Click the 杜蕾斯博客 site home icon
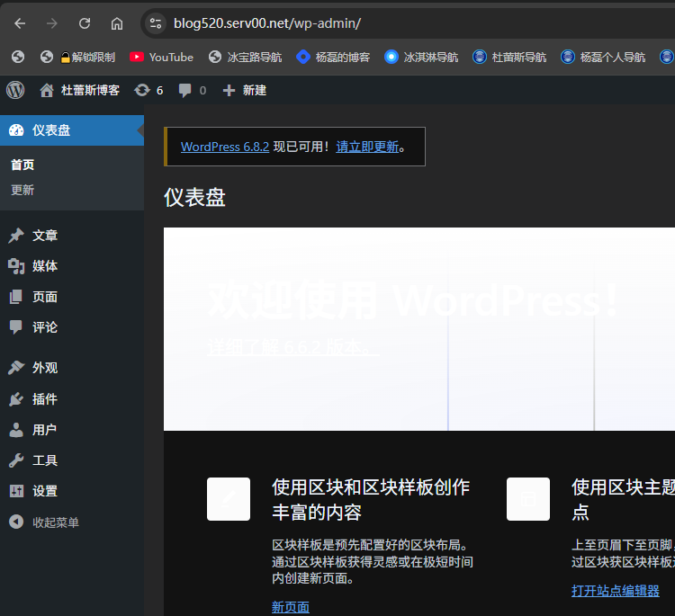 (47, 90)
